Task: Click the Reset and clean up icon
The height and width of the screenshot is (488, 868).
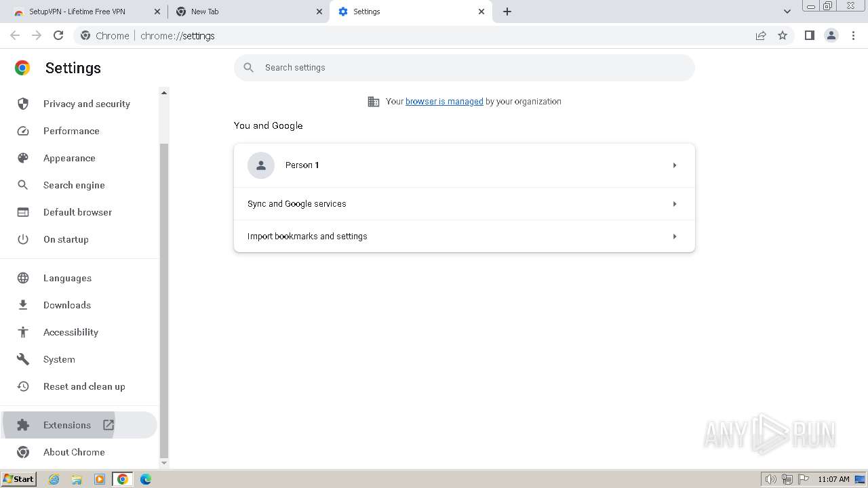Action: (23, 386)
